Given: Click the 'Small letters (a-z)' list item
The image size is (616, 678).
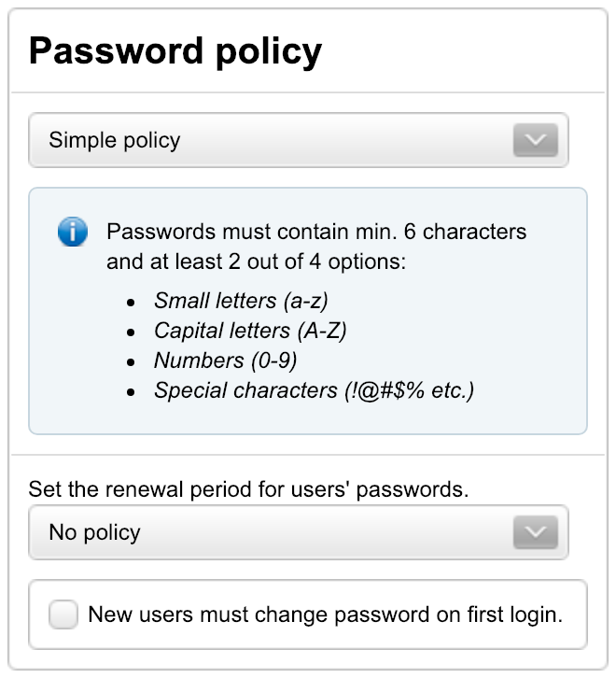Looking at the screenshot, I should pyautogui.click(x=241, y=301).
